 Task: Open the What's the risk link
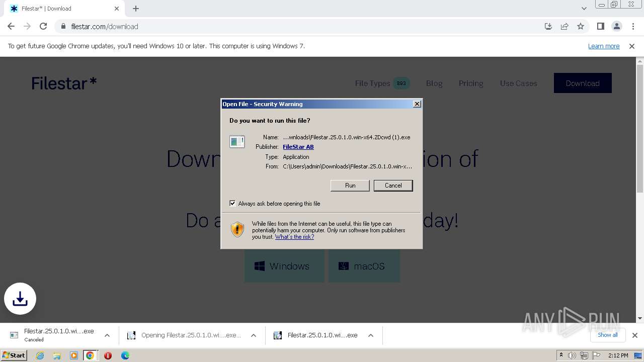(294, 237)
